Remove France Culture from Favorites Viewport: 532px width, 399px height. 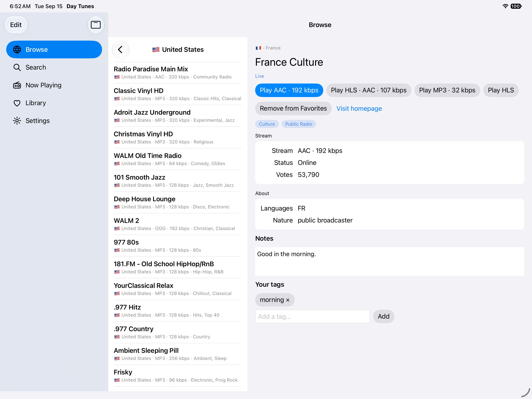click(293, 108)
